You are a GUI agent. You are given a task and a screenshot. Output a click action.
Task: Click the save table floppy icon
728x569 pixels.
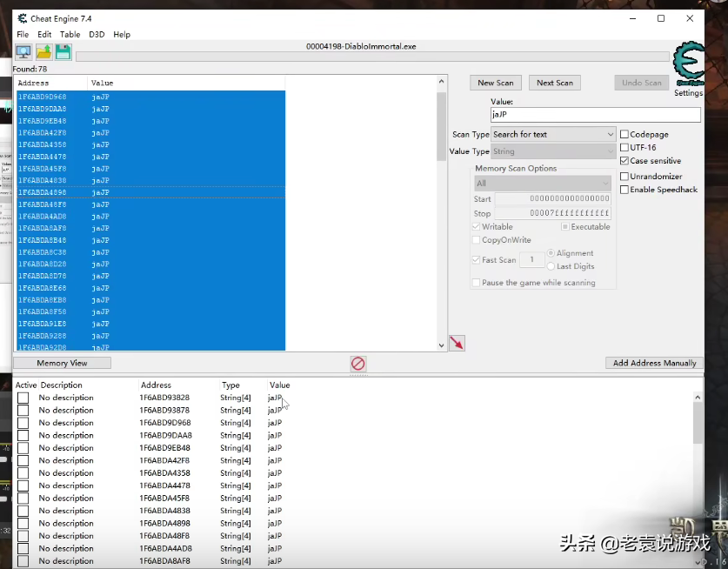[x=63, y=53]
